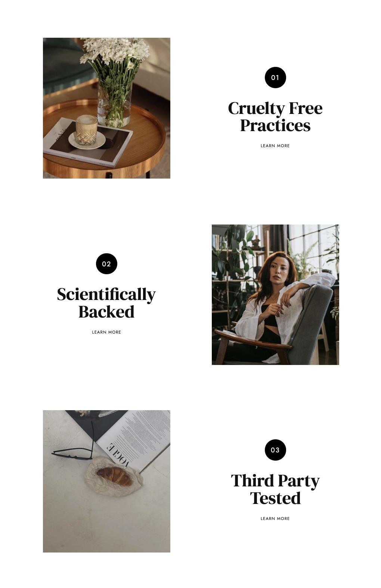Open Learn More under Cruelty Free Practices
Viewport: 381px width, 588px height.
[x=275, y=146]
